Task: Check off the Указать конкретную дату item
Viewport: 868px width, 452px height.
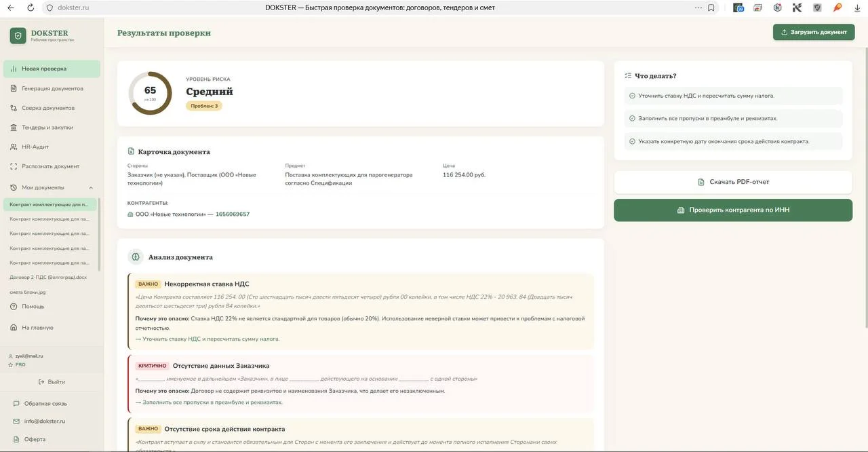Action: pyautogui.click(x=632, y=142)
